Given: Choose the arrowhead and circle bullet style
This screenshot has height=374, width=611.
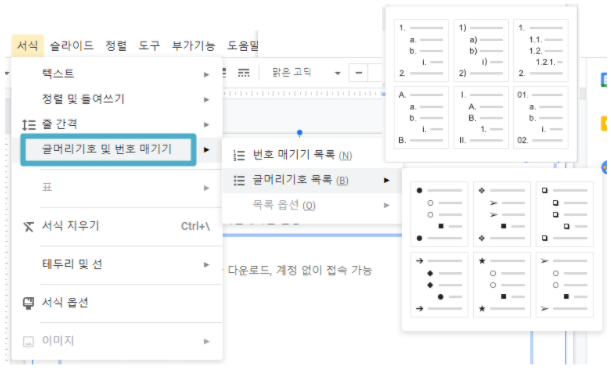Looking at the screenshot, I should (565, 284).
